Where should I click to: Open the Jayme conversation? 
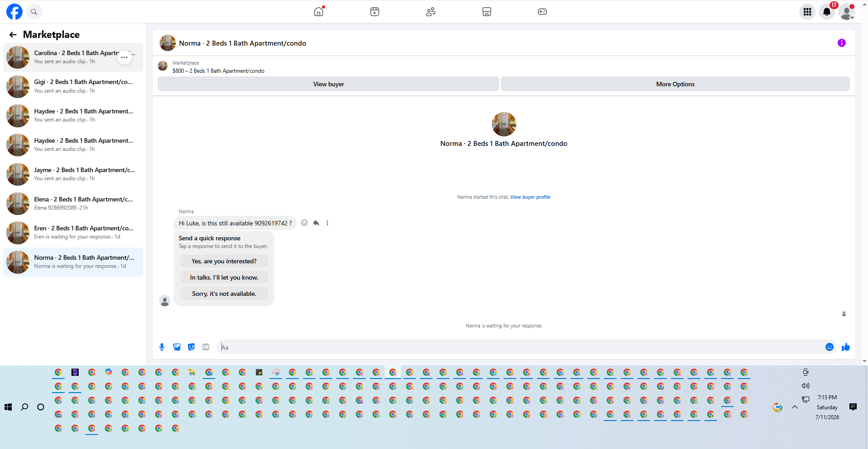73,174
